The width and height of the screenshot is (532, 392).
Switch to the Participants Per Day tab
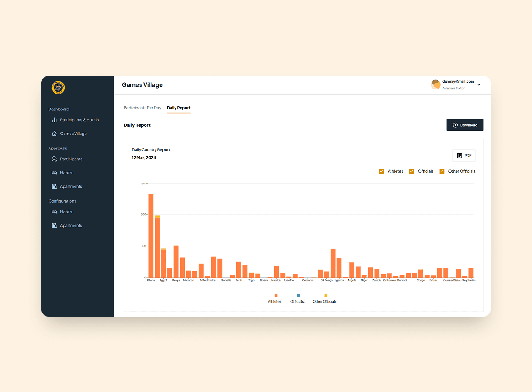(142, 108)
